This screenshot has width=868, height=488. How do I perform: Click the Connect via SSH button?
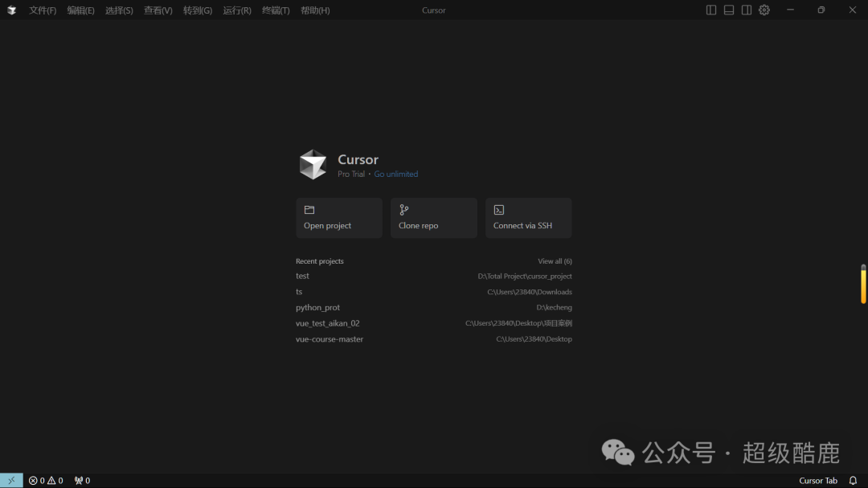coord(529,218)
